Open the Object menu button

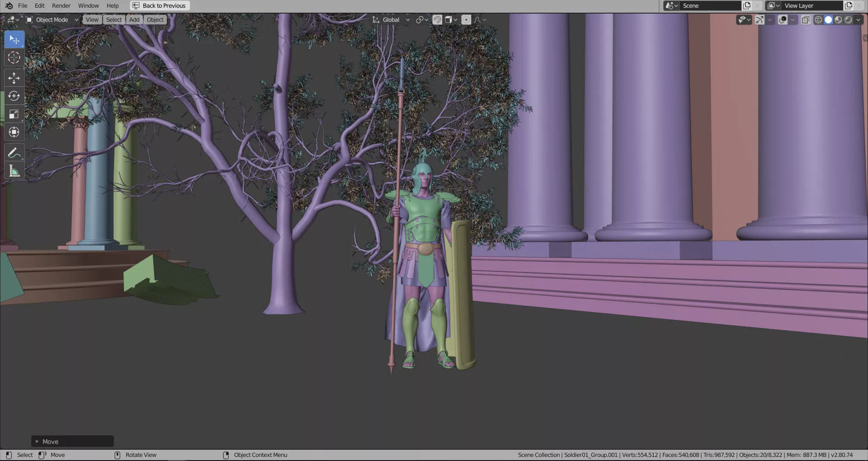click(x=155, y=20)
